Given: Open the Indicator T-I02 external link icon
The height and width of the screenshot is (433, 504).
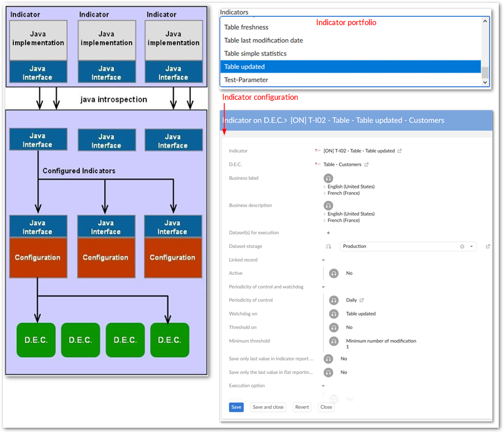Looking at the screenshot, I should tap(400, 151).
